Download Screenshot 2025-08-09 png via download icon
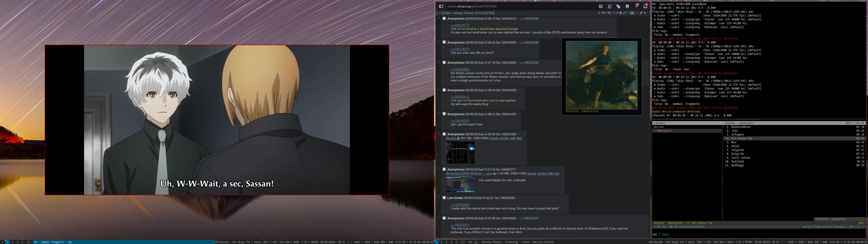 click(494, 174)
